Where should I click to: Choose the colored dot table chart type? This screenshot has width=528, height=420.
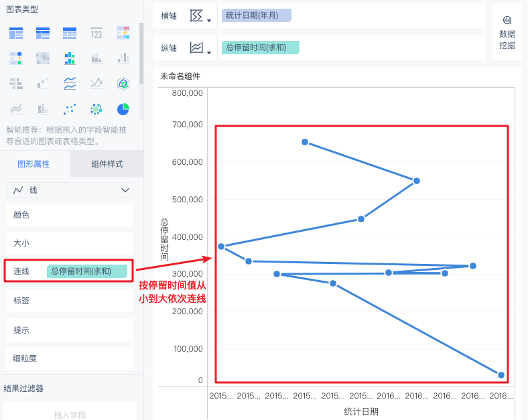coord(16,58)
